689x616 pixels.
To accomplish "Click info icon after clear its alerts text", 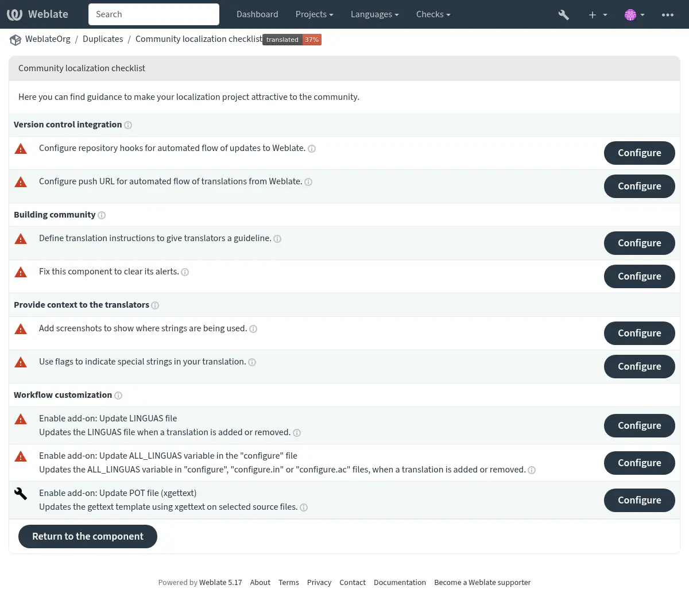I will pos(185,272).
